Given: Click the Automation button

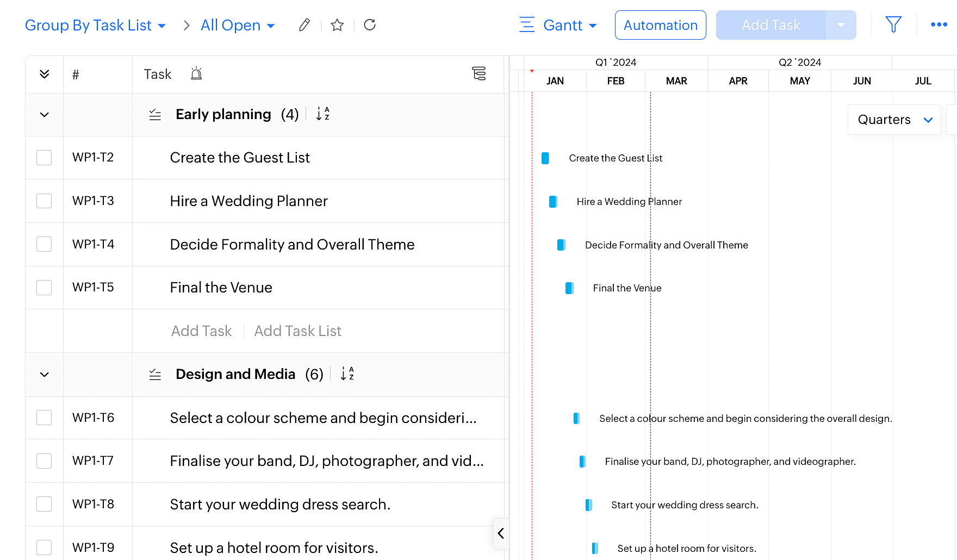Looking at the screenshot, I should coord(660,25).
